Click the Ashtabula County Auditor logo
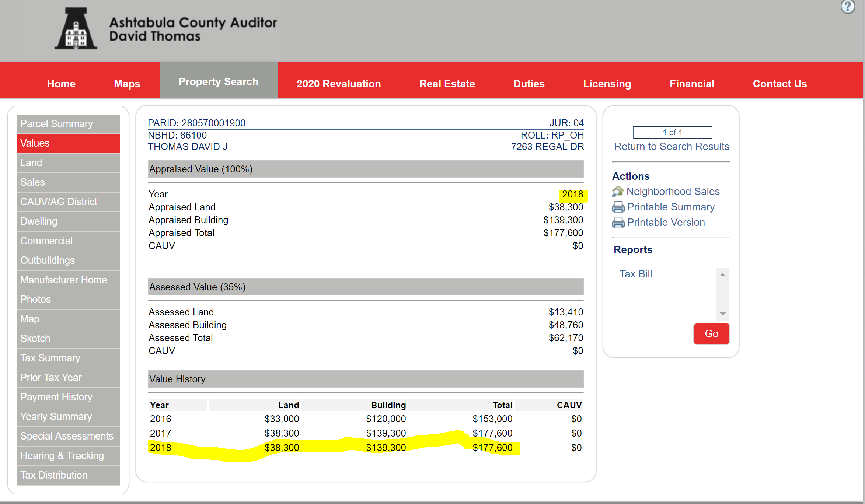Viewport: 865px width, 504px height. click(x=76, y=29)
